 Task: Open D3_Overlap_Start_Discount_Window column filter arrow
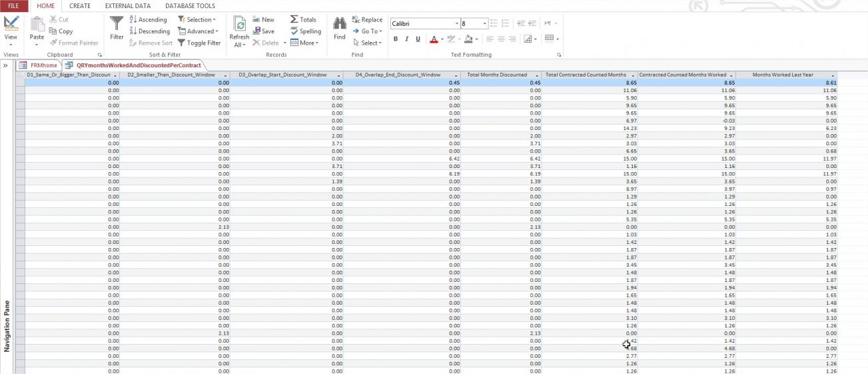[x=339, y=75]
